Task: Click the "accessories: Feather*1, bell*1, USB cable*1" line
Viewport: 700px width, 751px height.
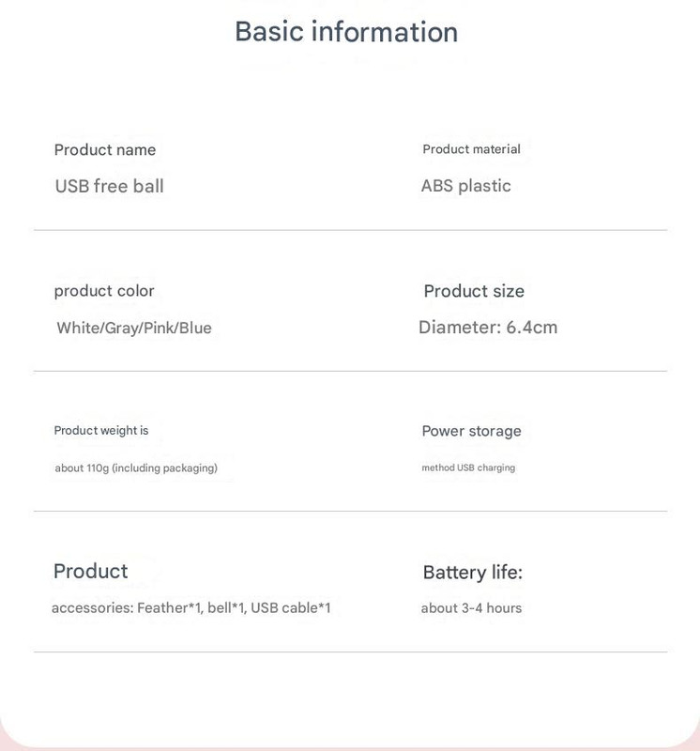Action: pos(190,608)
